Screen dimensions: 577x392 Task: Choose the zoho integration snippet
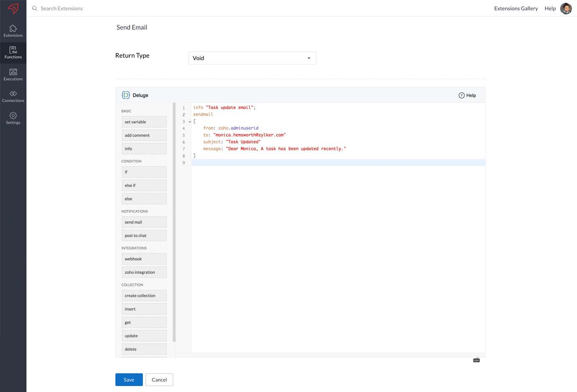tap(144, 272)
